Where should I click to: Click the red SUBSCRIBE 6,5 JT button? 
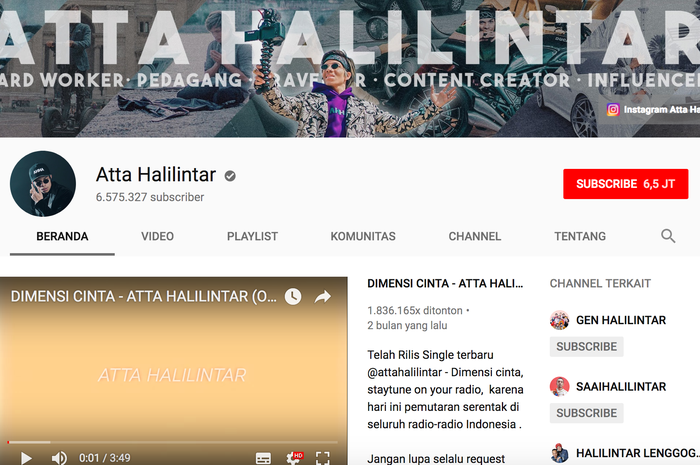(x=625, y=184)
